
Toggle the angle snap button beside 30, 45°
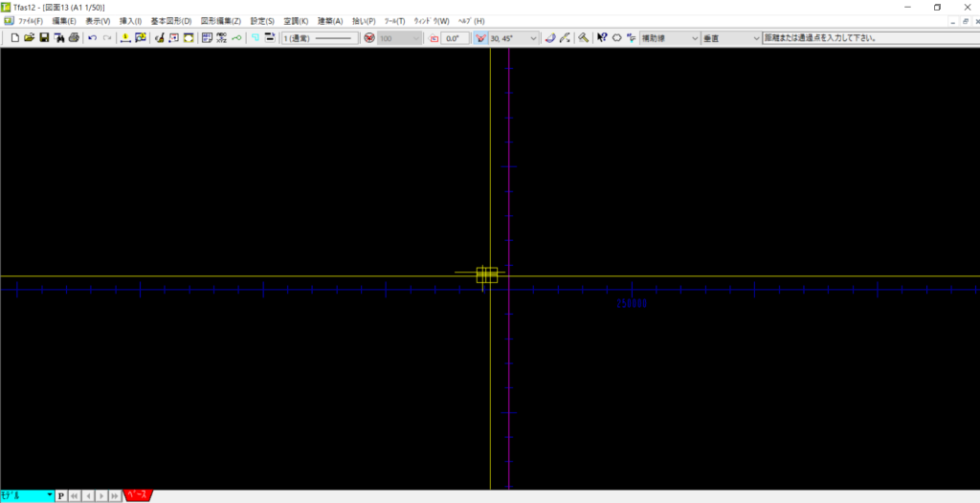tap(480, 38)
